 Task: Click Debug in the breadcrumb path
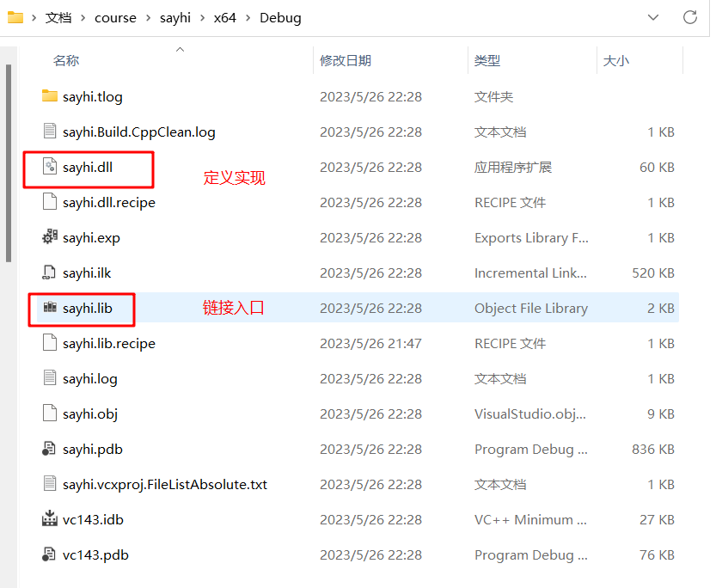click(x=280, y=18)
